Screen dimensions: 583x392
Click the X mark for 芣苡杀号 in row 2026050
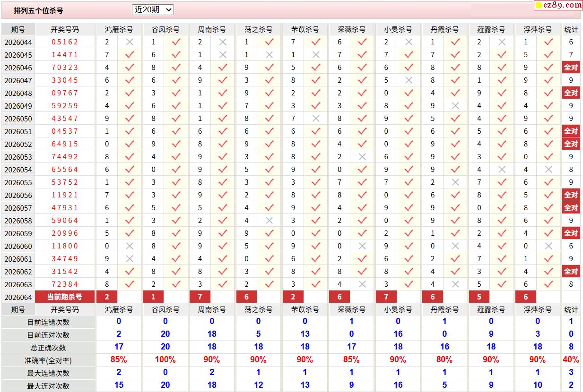(316, 119)
